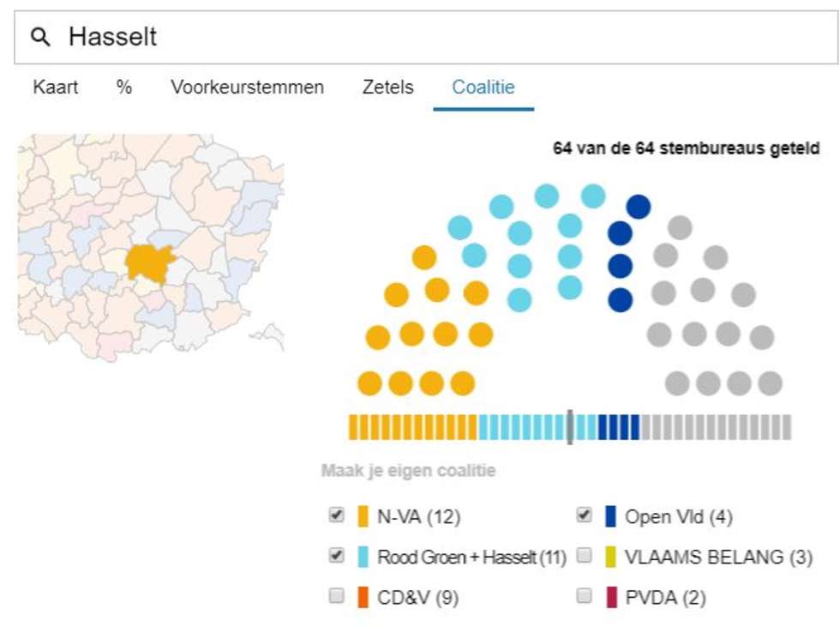Uncheck the Rood Groen + Hasselt checkbox
The image size is (840, 627).
pos(337,556)
